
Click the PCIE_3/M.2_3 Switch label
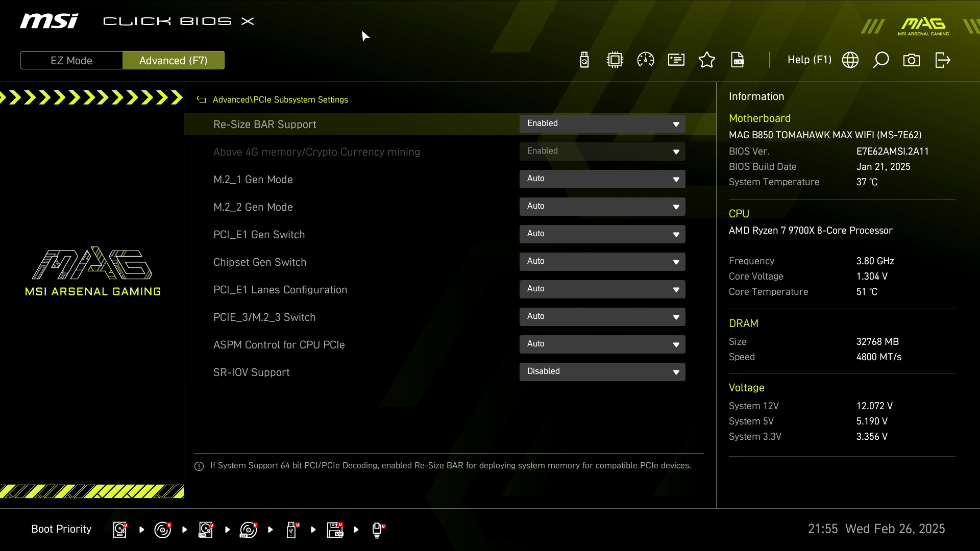264,317
